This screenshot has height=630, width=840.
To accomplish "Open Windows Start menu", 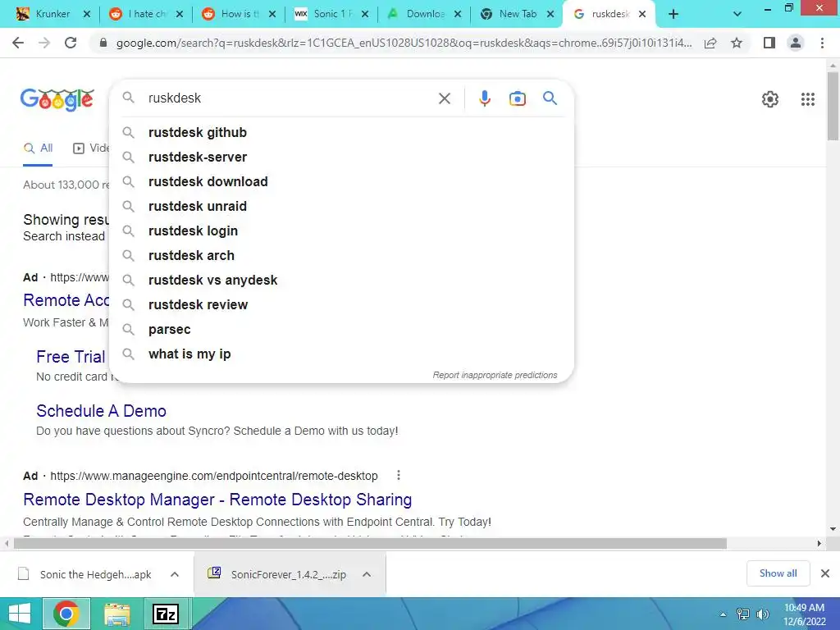I will (x=20, y=614).
